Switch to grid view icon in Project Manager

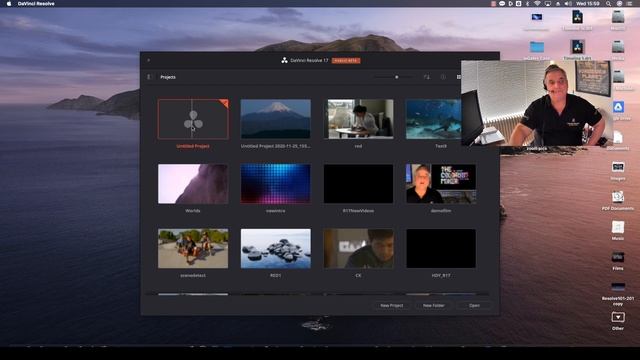pos(458,77)
